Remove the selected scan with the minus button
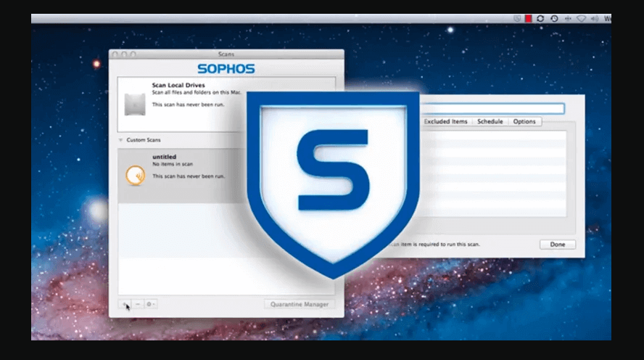644x360 pixels. tap(138, 304)
